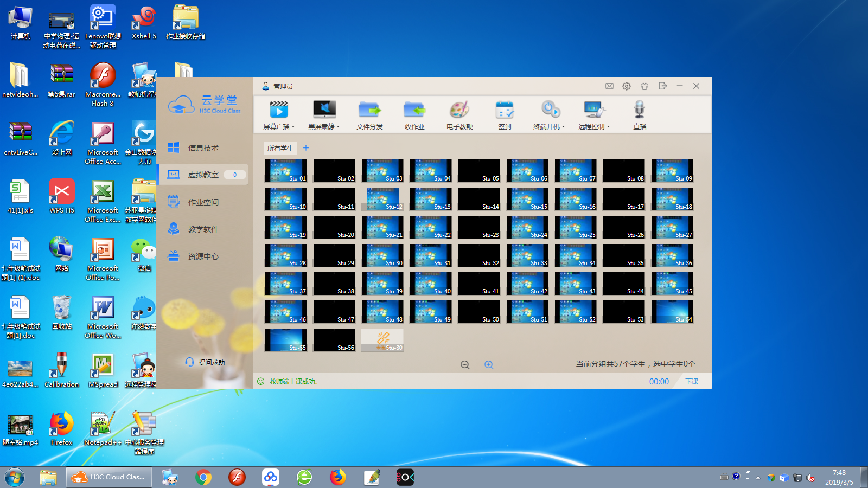The image size is (868, 488).
Task: Open the 文件分发 file distribution tool
Action: [369, 115]
